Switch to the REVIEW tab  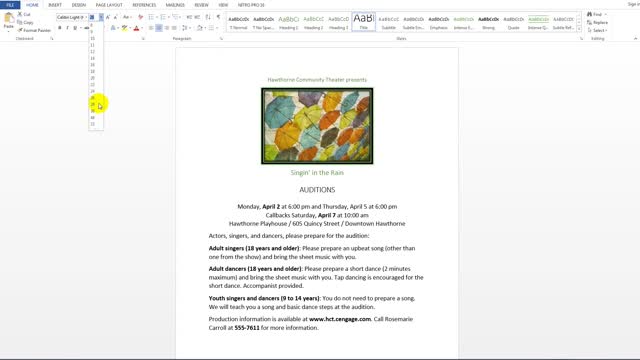(x=201, y=5)
